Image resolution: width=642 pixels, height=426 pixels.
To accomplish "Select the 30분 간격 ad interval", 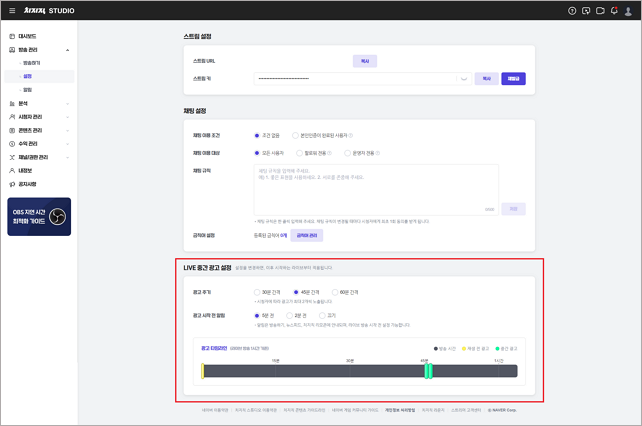I will [x=256, y=291].
